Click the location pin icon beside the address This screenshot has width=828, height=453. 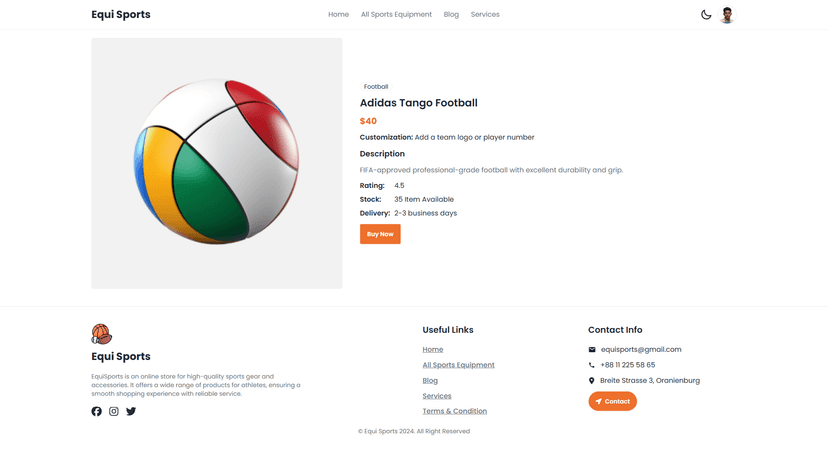coord(592,381)
